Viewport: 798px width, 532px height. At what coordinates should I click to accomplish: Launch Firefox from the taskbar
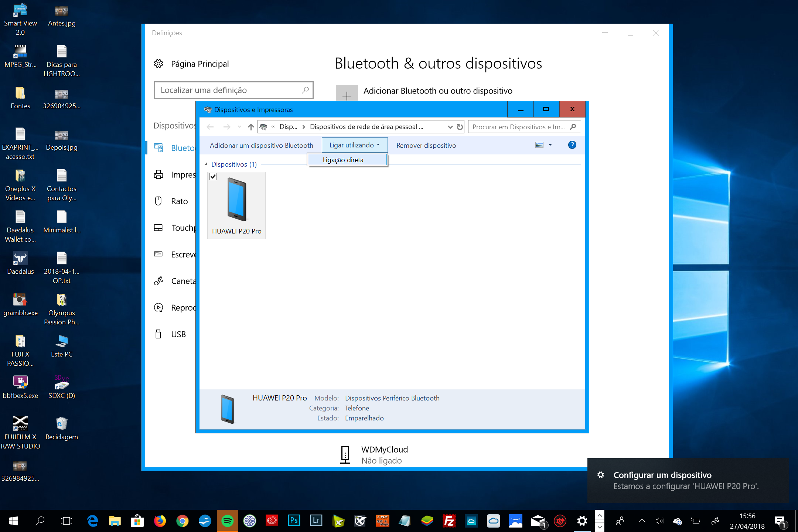tap(160, 521)
